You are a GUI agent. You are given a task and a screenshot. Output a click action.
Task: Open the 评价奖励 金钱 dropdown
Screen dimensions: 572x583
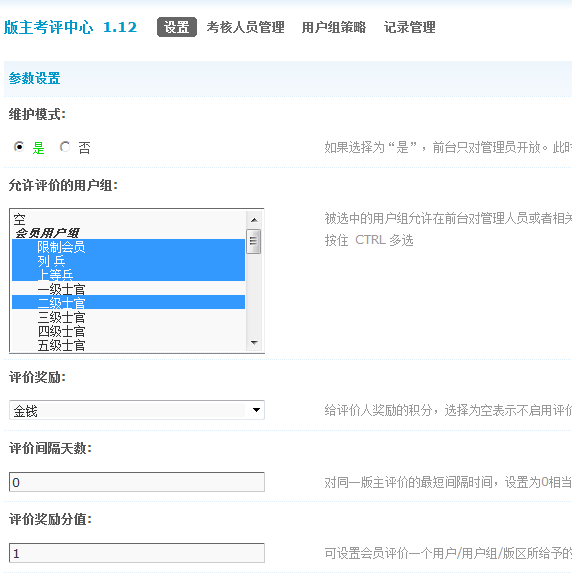pyautogui.click(x=136, y=410)
